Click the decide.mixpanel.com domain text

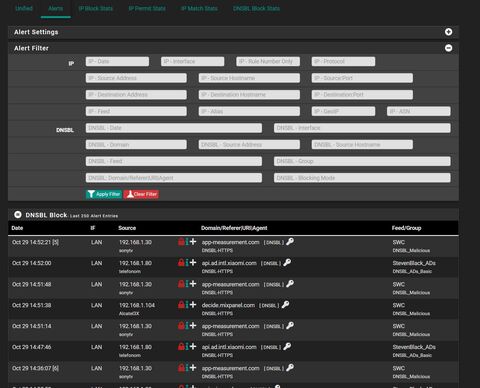point(228,305)
